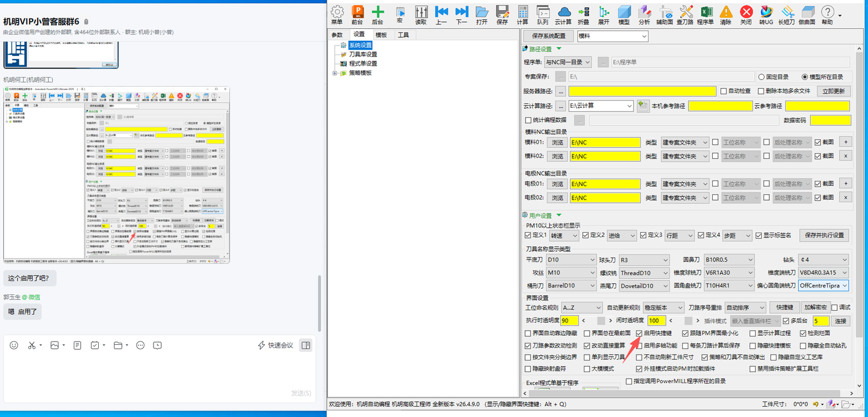Click the 服务器路径 yellow input field
Image resolution: width=868 pixels, height=417 pixels.
642,91
